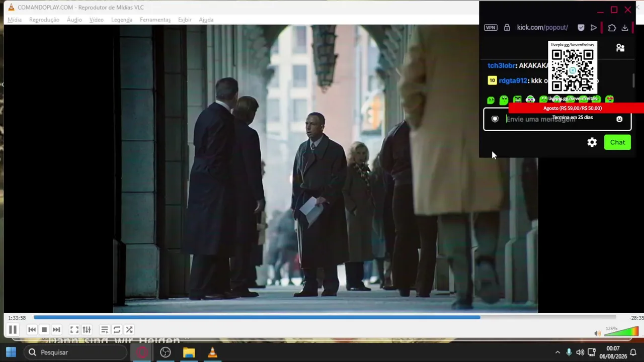
Task: Open the Windows Start menu
Action: [x=11, y=352]
